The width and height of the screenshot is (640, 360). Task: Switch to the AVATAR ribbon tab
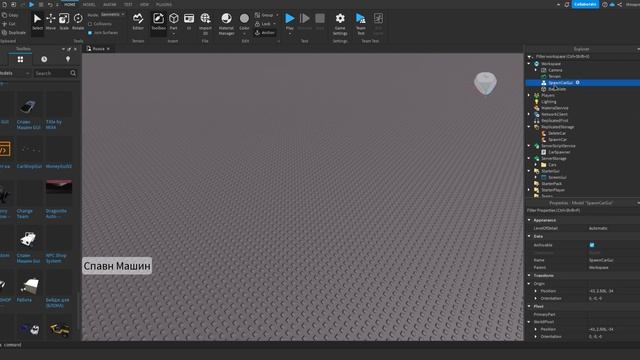(109, 4)
